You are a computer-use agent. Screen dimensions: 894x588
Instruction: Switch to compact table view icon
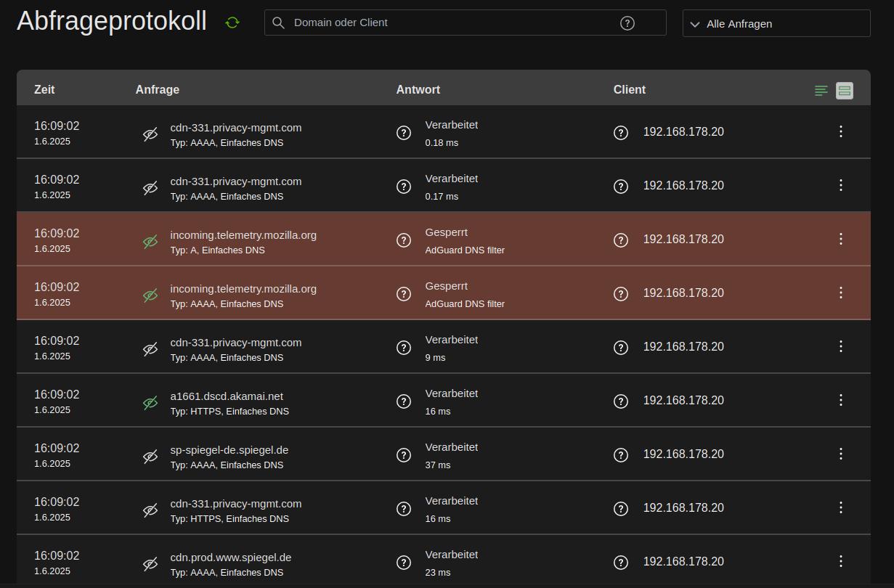(821, 91)
